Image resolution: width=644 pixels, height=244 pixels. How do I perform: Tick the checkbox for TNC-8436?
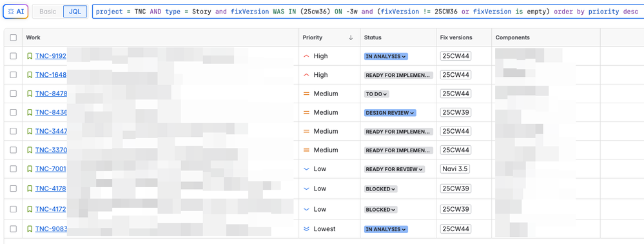click(x=14, y=112)
